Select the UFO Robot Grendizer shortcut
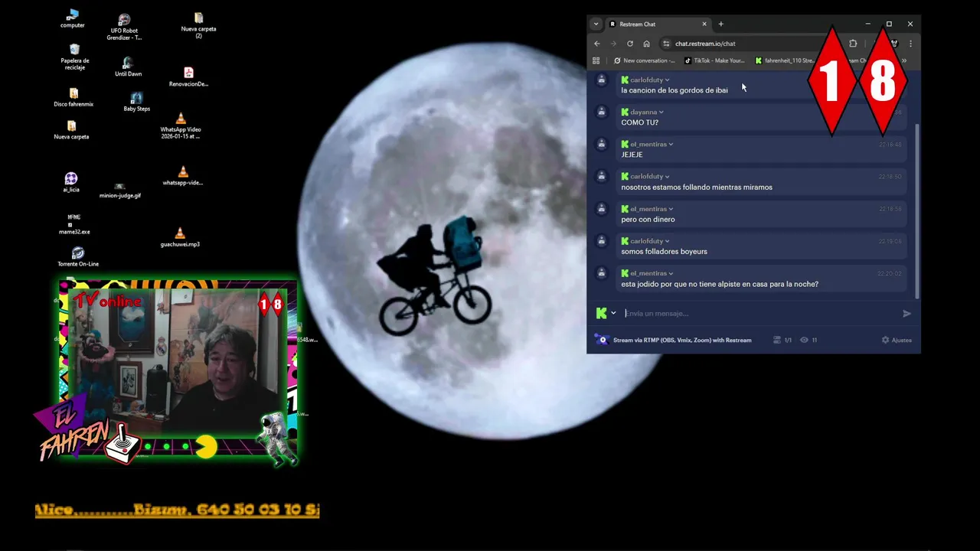980x551 pixels. [x=124, y=27]
